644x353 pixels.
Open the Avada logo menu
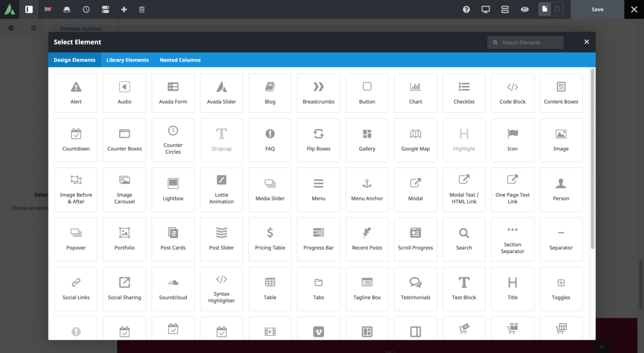pyautogui.click(x=10, y=9)
